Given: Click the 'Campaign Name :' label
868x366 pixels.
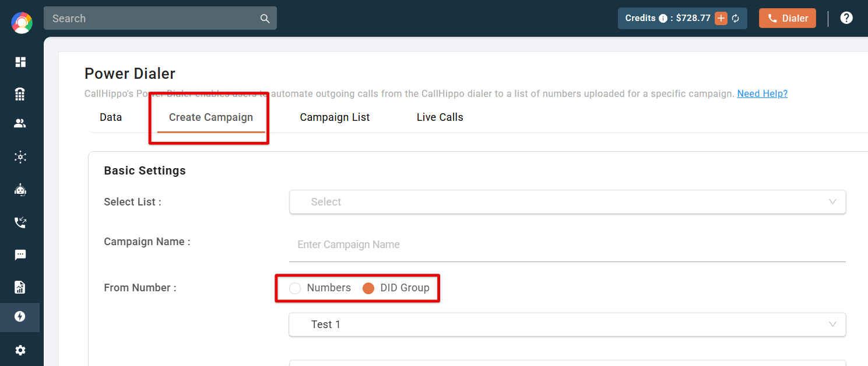Looking at the screenshot, I should click(147, 242).
